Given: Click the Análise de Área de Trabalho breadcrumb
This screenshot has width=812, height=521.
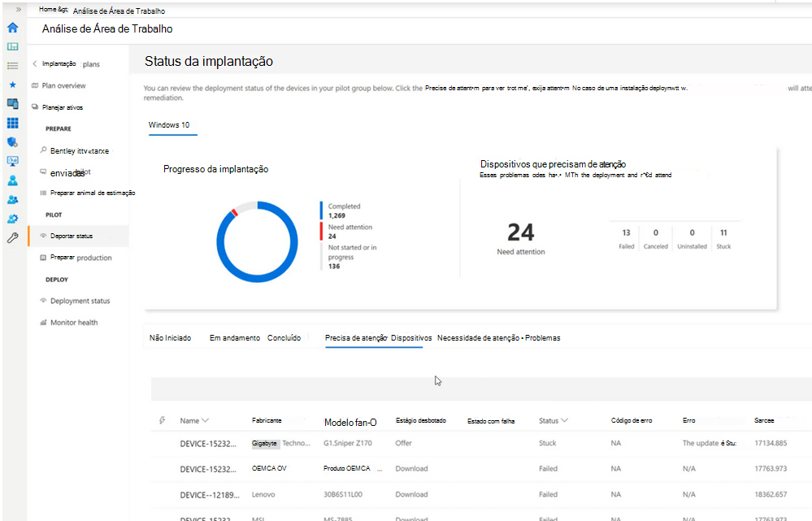Looking at the screenshot, I should click(119, 11).
